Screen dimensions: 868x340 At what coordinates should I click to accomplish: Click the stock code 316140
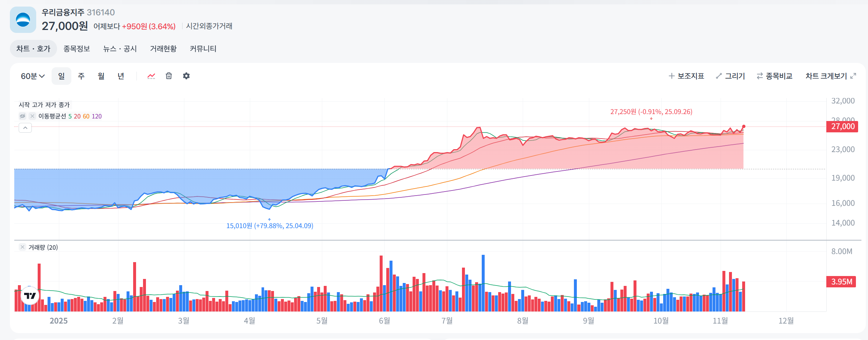point(101,12)
